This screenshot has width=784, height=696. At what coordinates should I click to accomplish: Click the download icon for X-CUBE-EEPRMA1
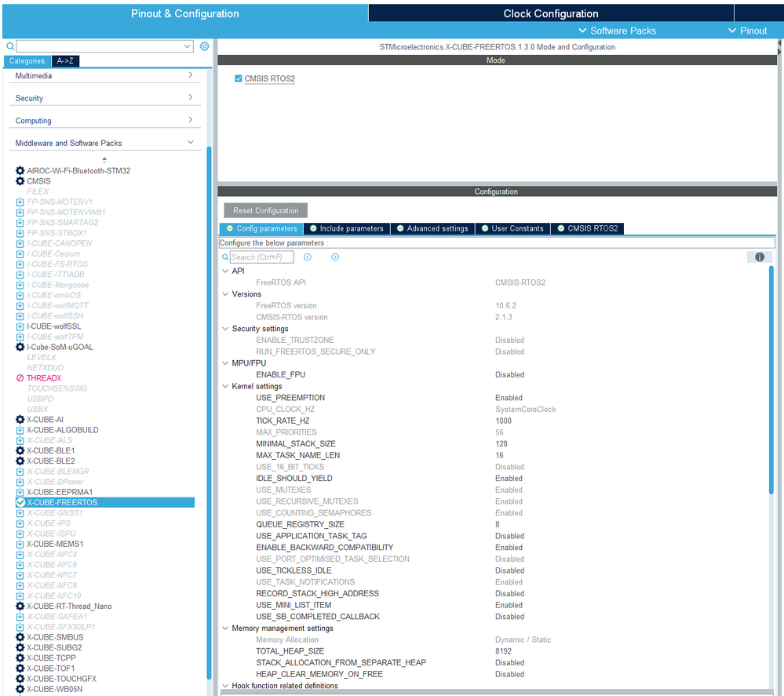tap(20, 492)
